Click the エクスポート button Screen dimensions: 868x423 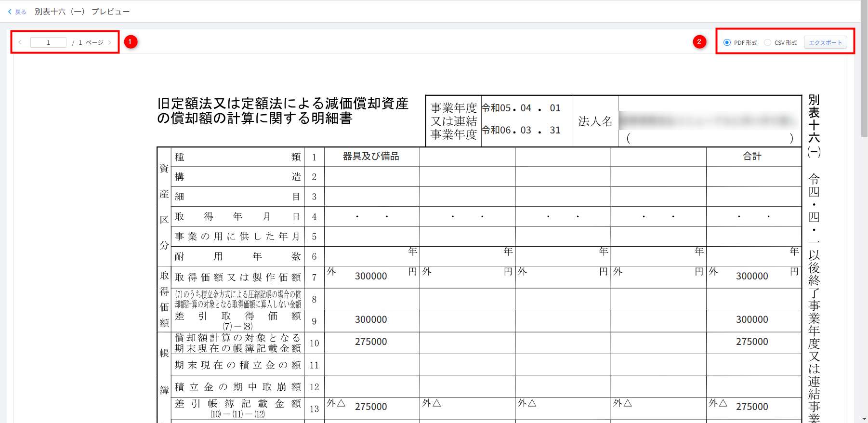825,42
